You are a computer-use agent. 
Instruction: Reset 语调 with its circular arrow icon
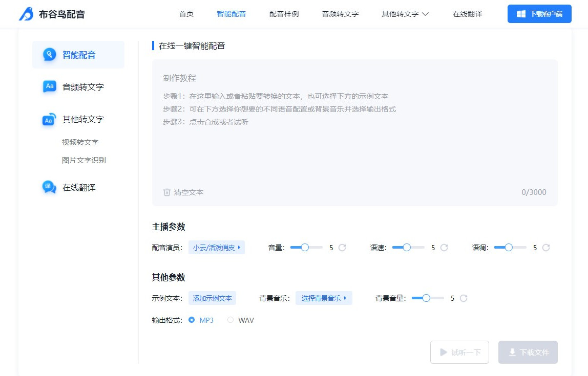coord(546,248)
